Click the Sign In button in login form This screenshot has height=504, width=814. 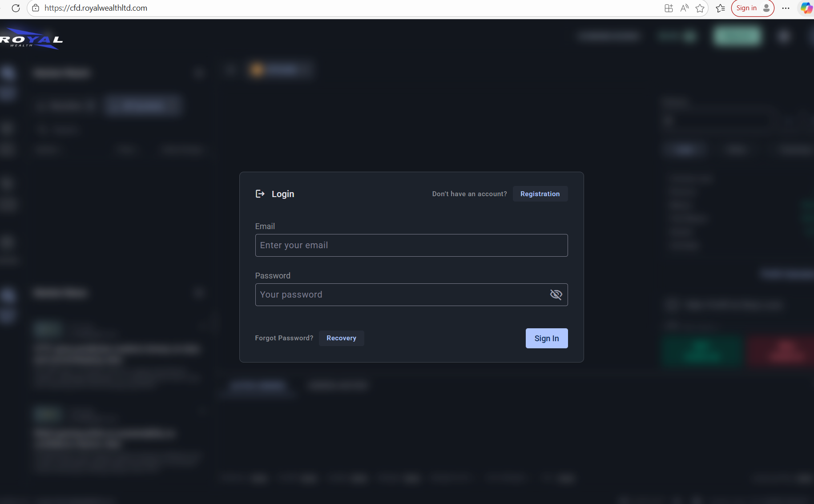(x=546, y=338)
